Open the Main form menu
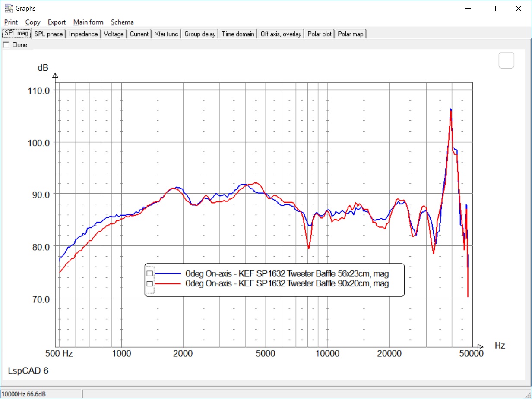This screenshot has width=532, height=399. (88, 22)
